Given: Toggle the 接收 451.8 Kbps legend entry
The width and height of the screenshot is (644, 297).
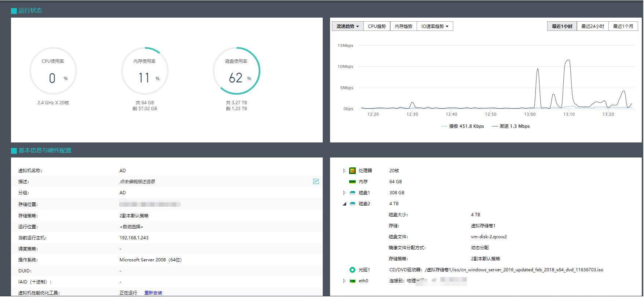Looking at the screenshot, I should pos(463,126).
